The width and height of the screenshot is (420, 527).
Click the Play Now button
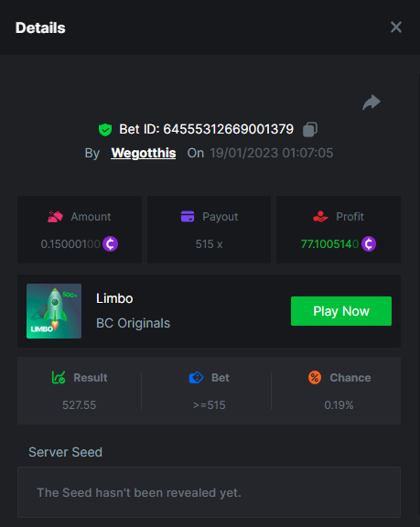(341, 311)
